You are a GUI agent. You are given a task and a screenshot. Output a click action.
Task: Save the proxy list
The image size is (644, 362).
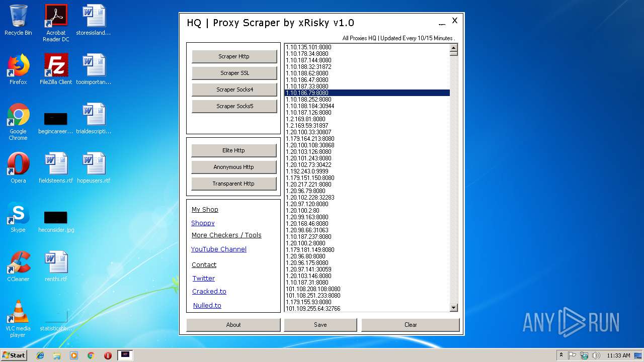click(320, 325)
